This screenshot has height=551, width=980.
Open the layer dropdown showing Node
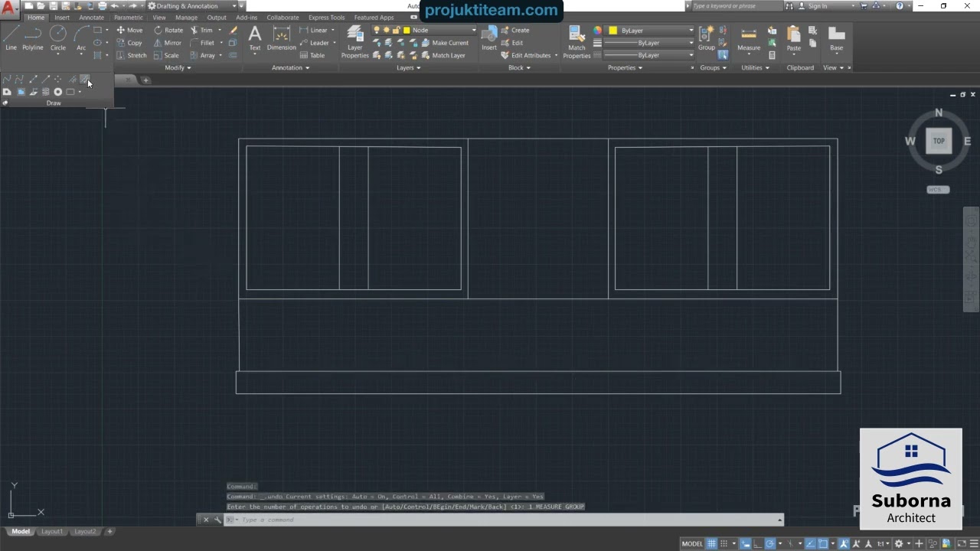point(425,31)
